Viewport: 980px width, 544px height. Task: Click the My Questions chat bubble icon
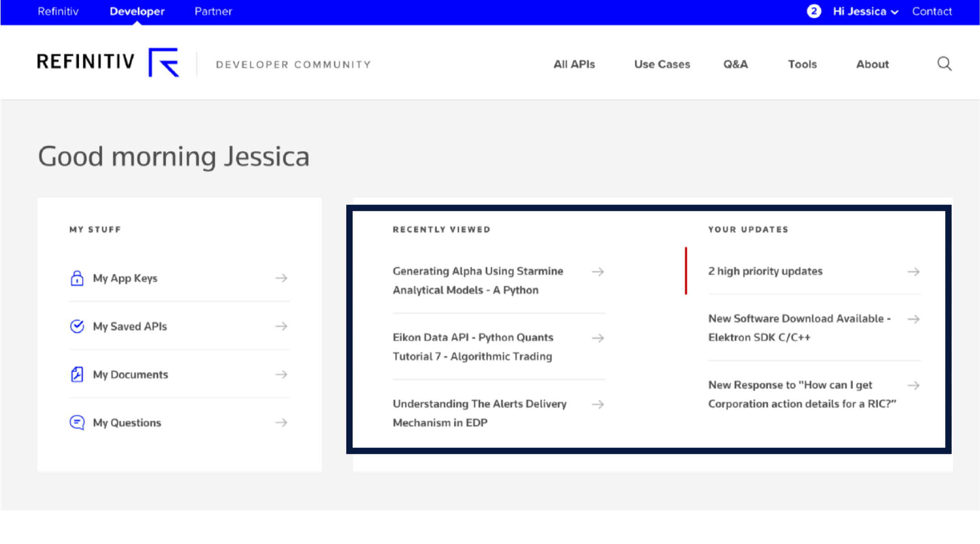(77, 423)
